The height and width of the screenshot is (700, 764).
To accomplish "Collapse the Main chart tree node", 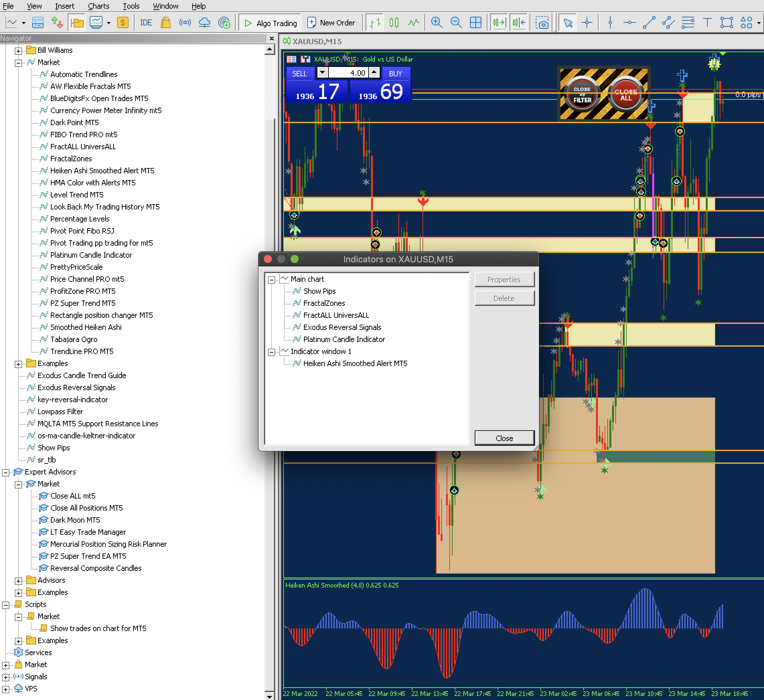I will [271, 280].
